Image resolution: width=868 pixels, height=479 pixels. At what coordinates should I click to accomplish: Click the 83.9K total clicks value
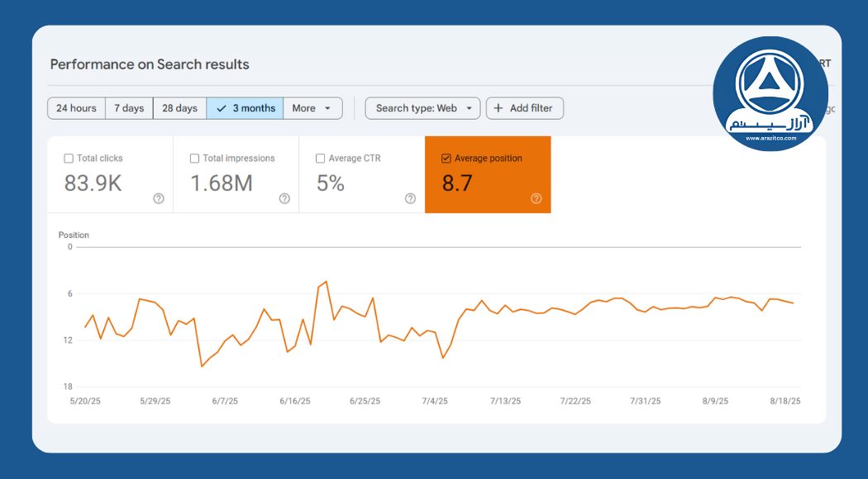tap(93, 183)
